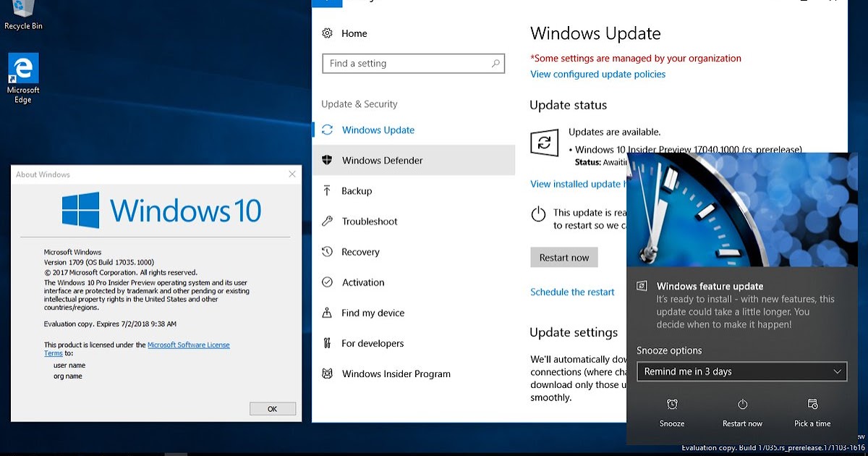Expand the Remind me in 3 days dropdown

pyautogui.click(x=741, y=371)
